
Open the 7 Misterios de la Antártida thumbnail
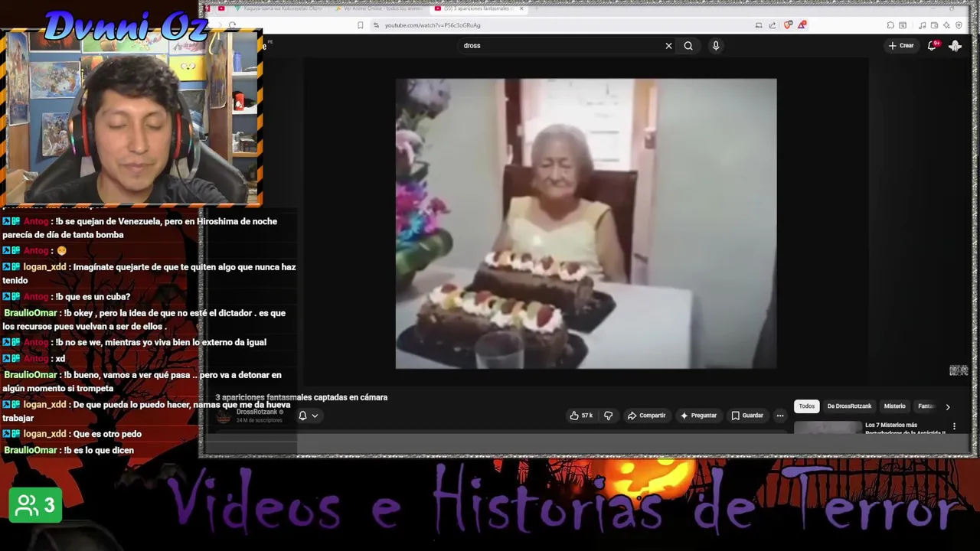click(828, 428)
